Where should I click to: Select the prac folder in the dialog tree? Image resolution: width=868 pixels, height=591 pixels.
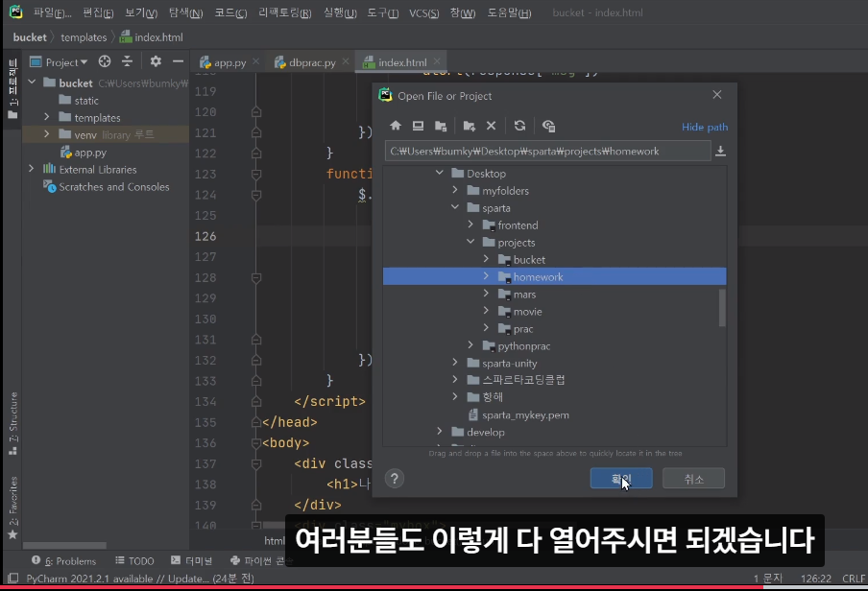(x=523, y=329)
